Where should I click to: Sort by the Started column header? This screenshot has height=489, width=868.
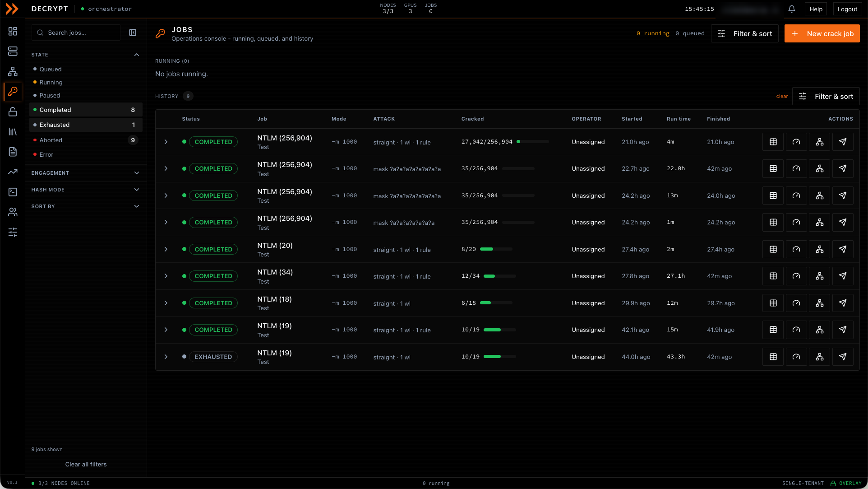coord(632,119)
